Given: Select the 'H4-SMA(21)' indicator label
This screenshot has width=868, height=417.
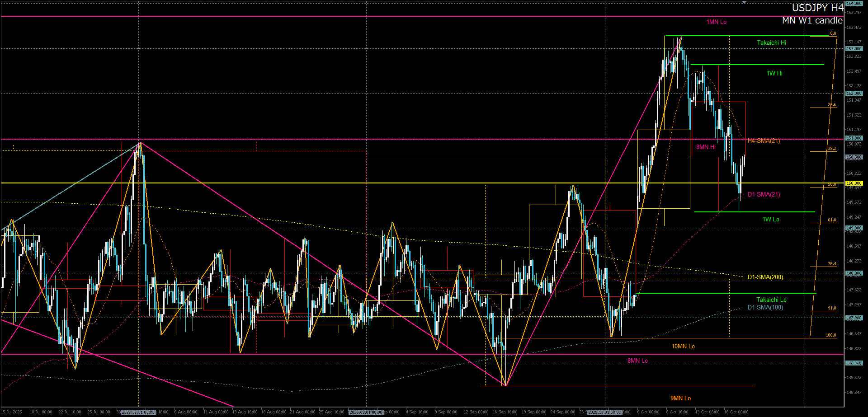Looking at the screenshot, I should 764,141.
